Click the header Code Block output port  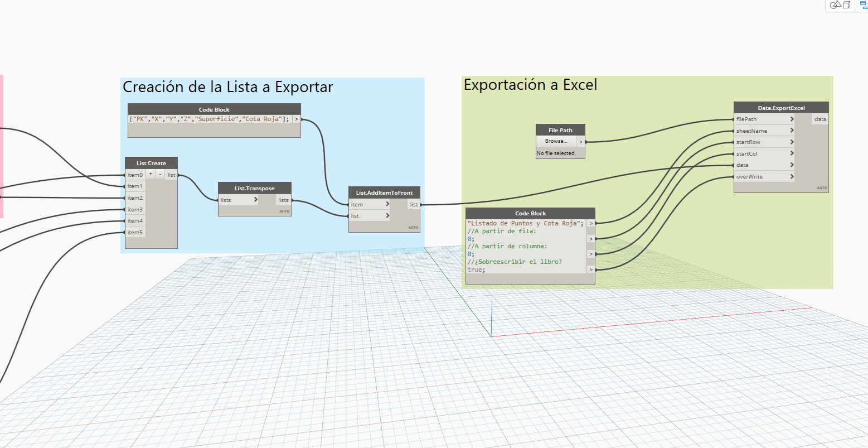(x=296, y=119)
